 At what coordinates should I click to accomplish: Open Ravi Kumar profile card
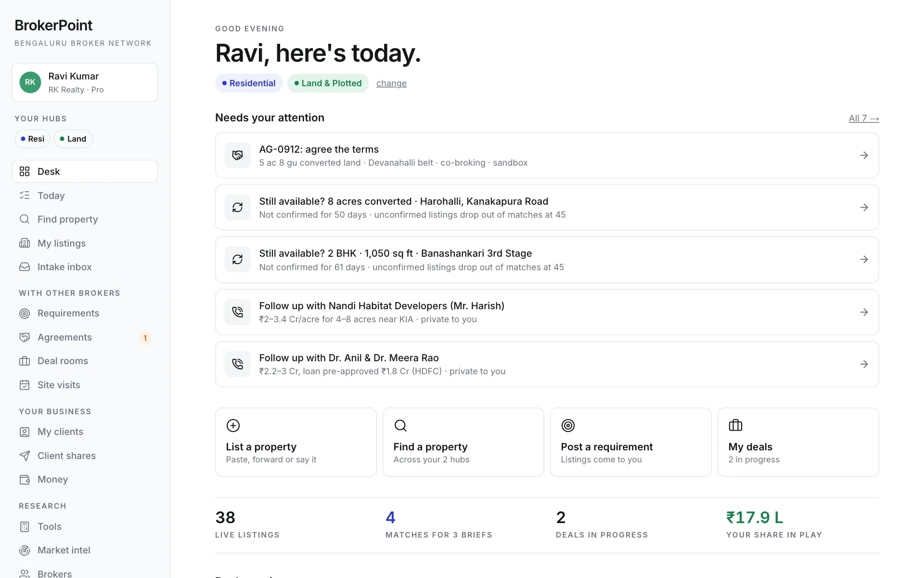pyautogui.click(x=85, y=82)
